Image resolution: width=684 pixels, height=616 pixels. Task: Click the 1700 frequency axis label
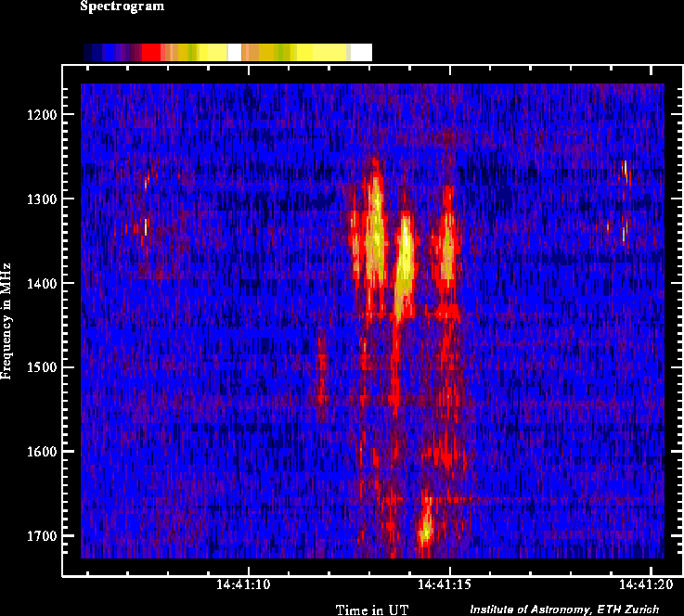pos(42,536)
